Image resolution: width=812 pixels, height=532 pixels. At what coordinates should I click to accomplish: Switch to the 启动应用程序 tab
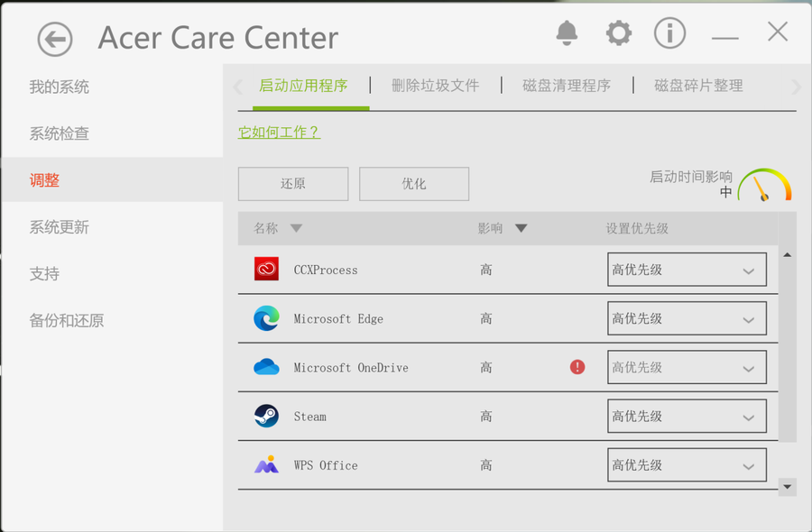tap(303, 86)
